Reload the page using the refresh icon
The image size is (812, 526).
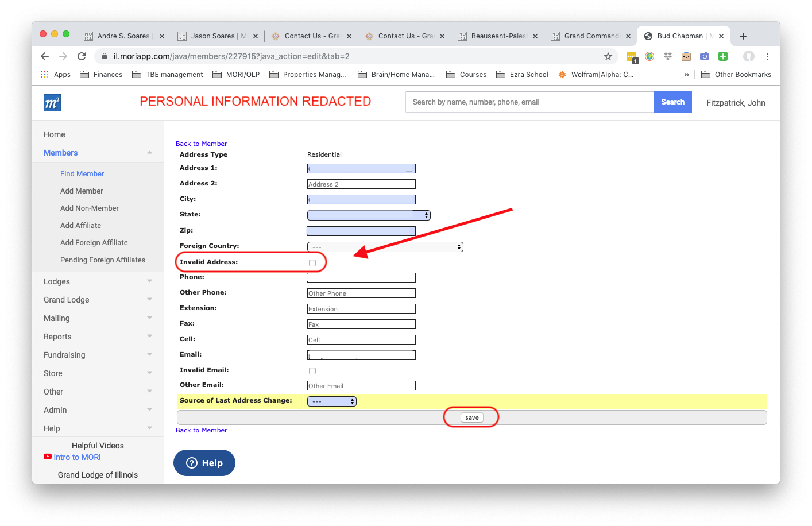82,56
